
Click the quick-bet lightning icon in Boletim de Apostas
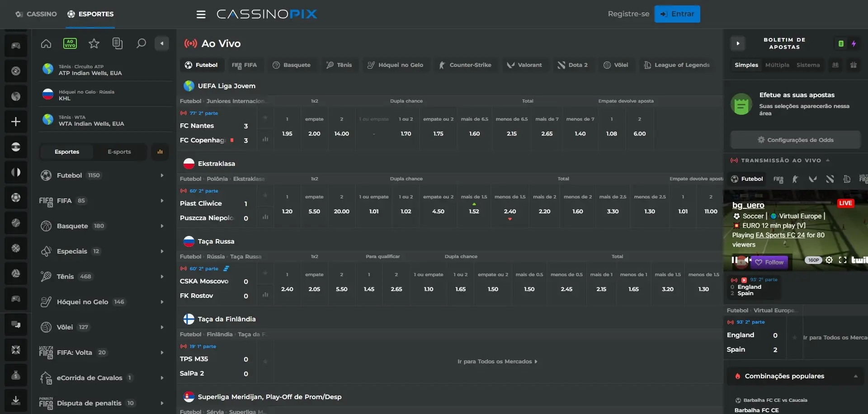pos(854,43)
